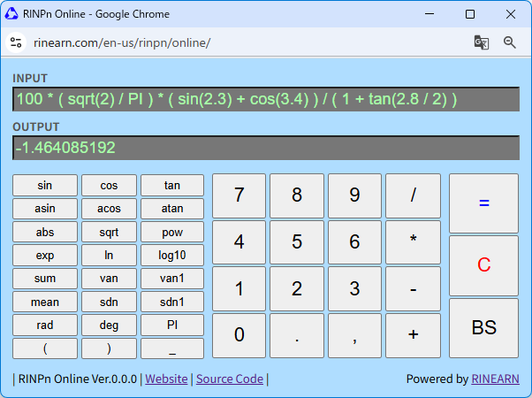Insert the sqrt function
532x398 pixels.
[109, 233]
